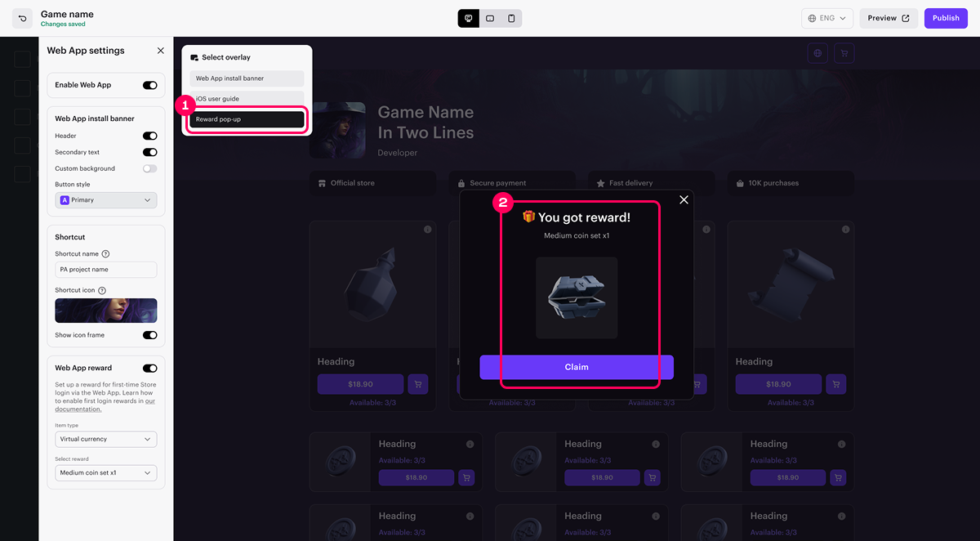The width and height of the screenshot is (980, 541).
Task: Switch to desktop preview mode icon
Action: point(469,18)
